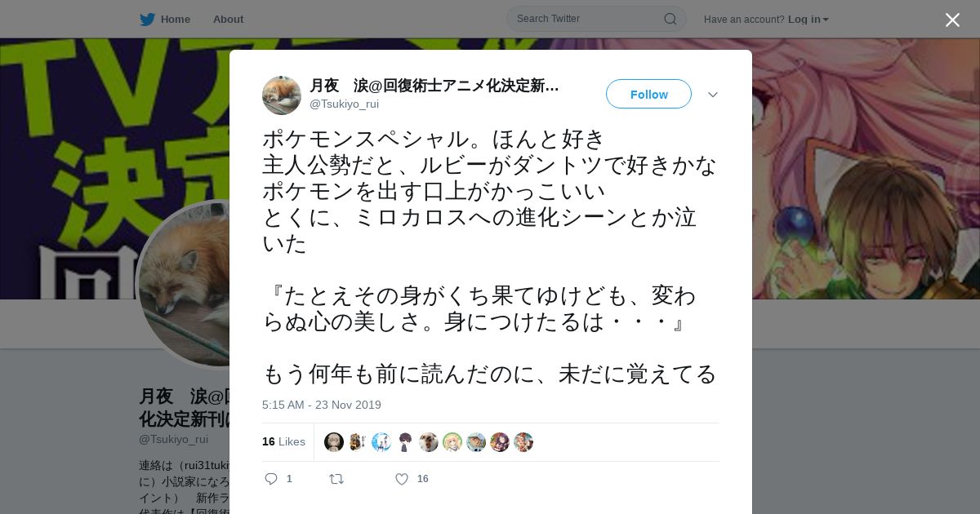Viewport: 980px width, 514px height.
Task: Retweet using the retweet arrows icon
Action: point(336,479)
